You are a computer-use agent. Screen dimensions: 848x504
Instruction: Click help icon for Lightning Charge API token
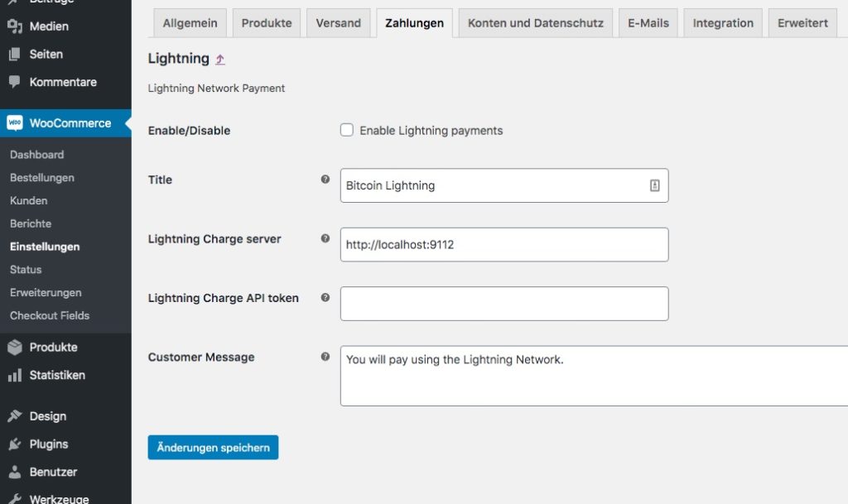pos(325,297)
